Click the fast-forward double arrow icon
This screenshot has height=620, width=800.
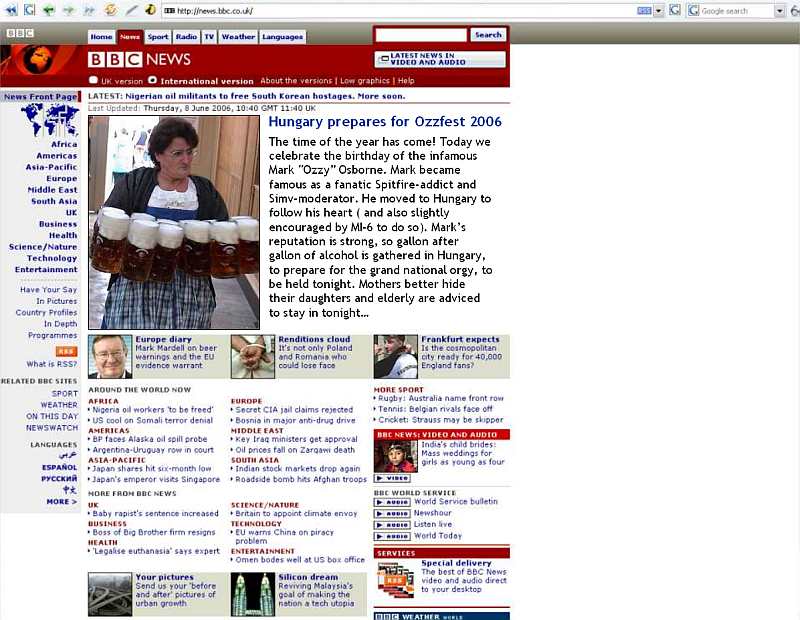click(89, 10)
